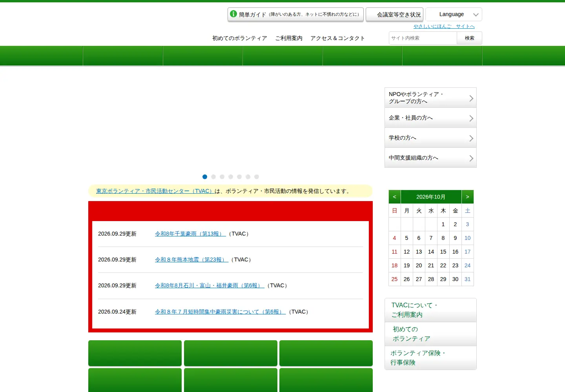Select the last carousel dot
The height and width of the screenshot is (392, 565).
coord(257,177)
